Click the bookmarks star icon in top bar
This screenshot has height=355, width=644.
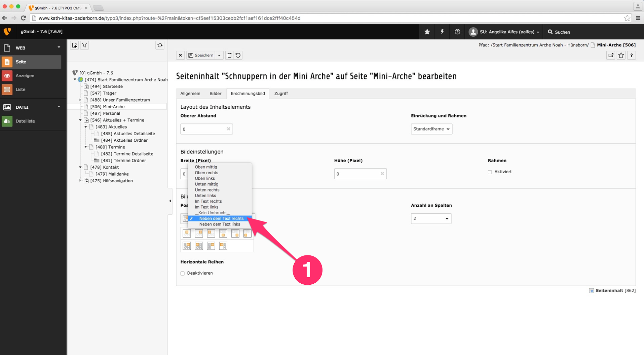pyautogui.click(x=427, y=32)
